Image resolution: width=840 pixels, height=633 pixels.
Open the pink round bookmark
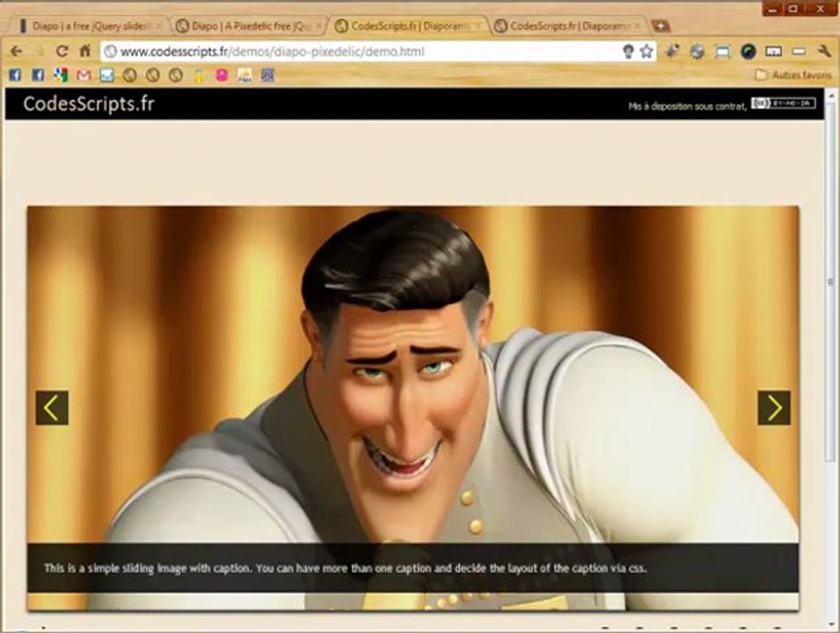222,75
